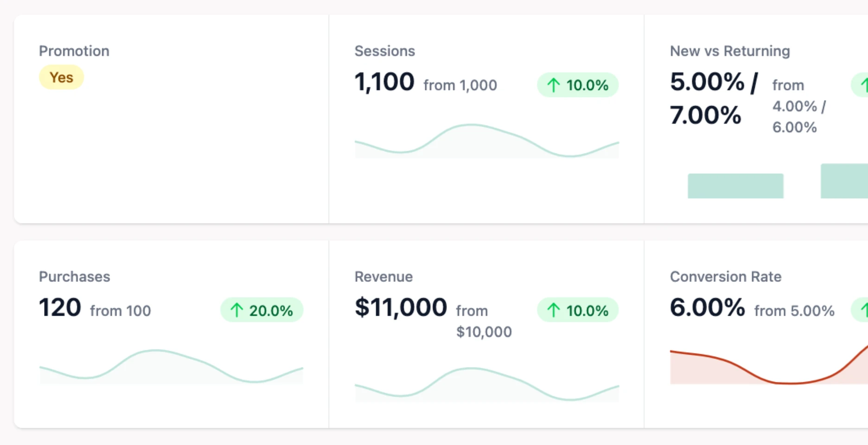Open the New vs Returning card title
868x445 pixels.
coord(730,51)
